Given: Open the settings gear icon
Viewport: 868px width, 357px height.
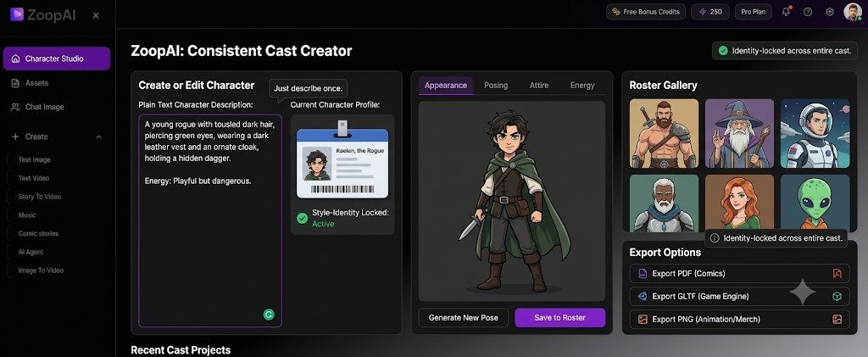Looking at the screenshot, I should pos(829,12).
